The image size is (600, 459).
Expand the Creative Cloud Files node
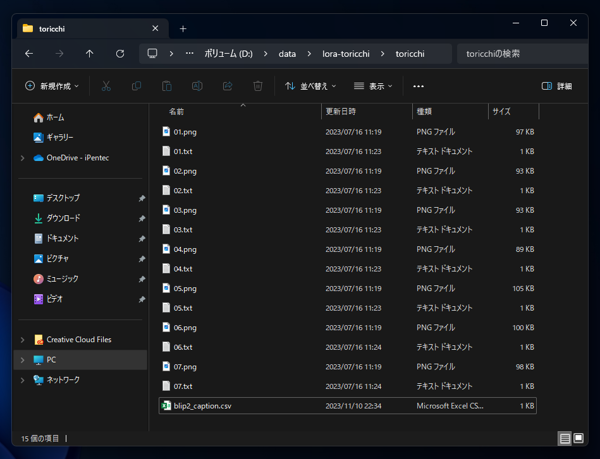(22, 340)
